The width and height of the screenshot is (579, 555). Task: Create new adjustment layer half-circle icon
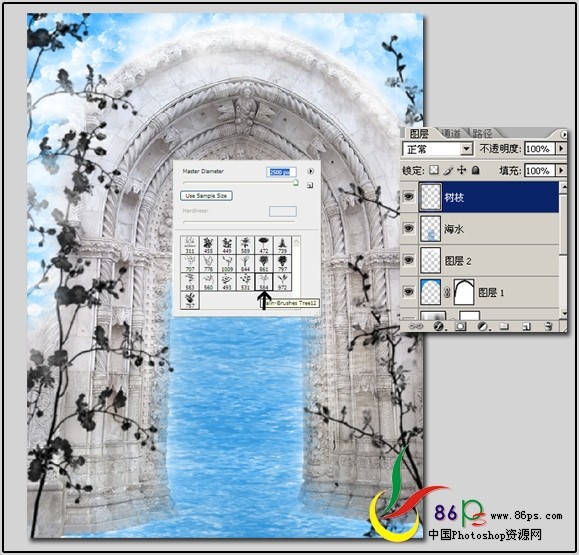(x=482, y=326)
